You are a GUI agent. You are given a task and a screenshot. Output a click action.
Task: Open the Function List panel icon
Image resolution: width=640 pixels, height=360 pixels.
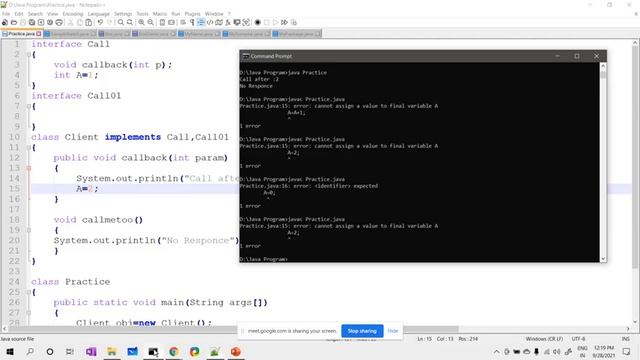click(x=228, y=22)
